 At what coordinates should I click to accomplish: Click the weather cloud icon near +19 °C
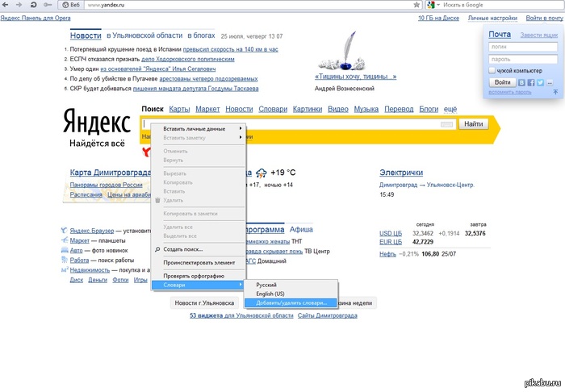click(262, 173)
